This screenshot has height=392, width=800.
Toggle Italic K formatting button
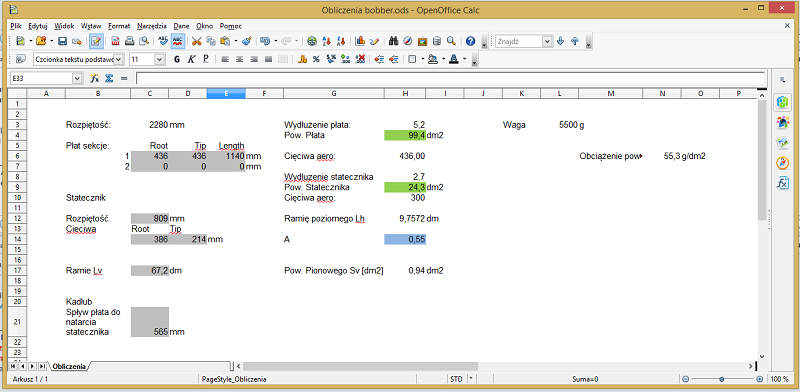click(191, 59)
